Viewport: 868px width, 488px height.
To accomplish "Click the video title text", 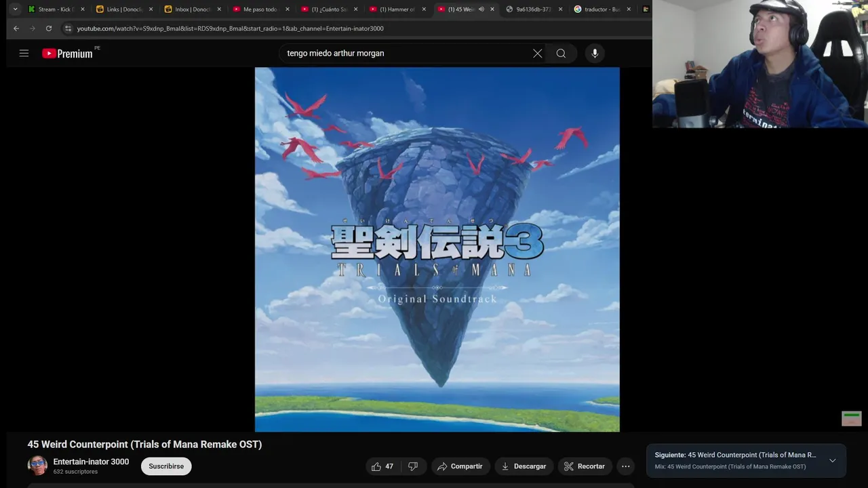I will click(144, 445).
